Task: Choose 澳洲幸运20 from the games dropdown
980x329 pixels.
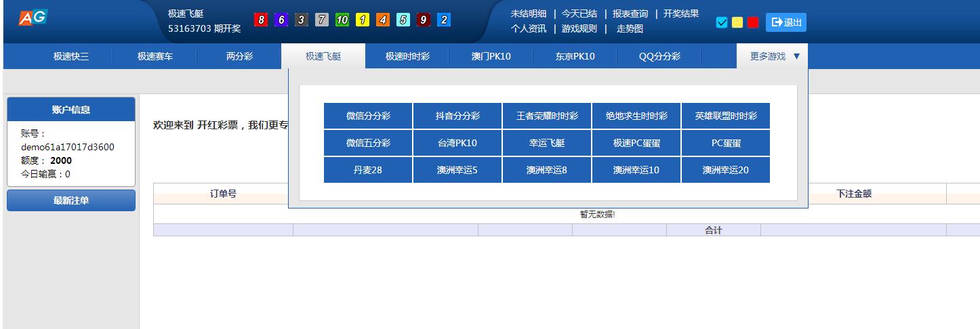Action: (x=725, y=170)
